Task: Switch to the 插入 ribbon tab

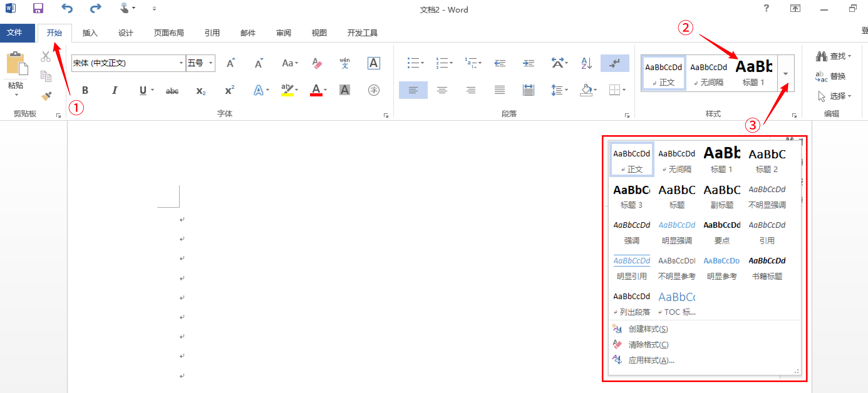Action: 90,33
